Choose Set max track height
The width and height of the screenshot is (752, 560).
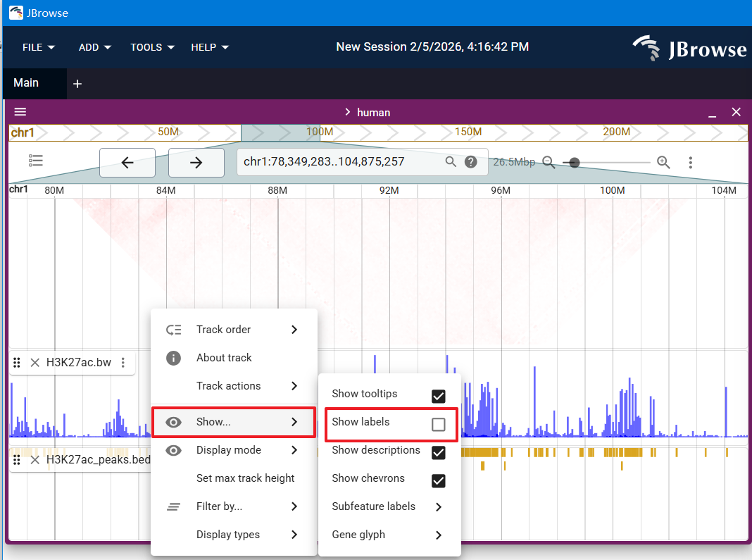[234, 478]
